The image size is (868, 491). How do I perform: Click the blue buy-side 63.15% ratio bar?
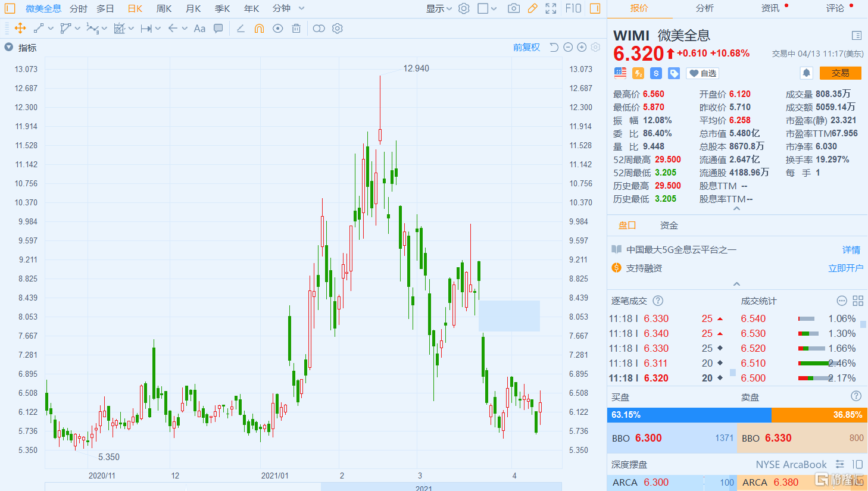(689, 415)
